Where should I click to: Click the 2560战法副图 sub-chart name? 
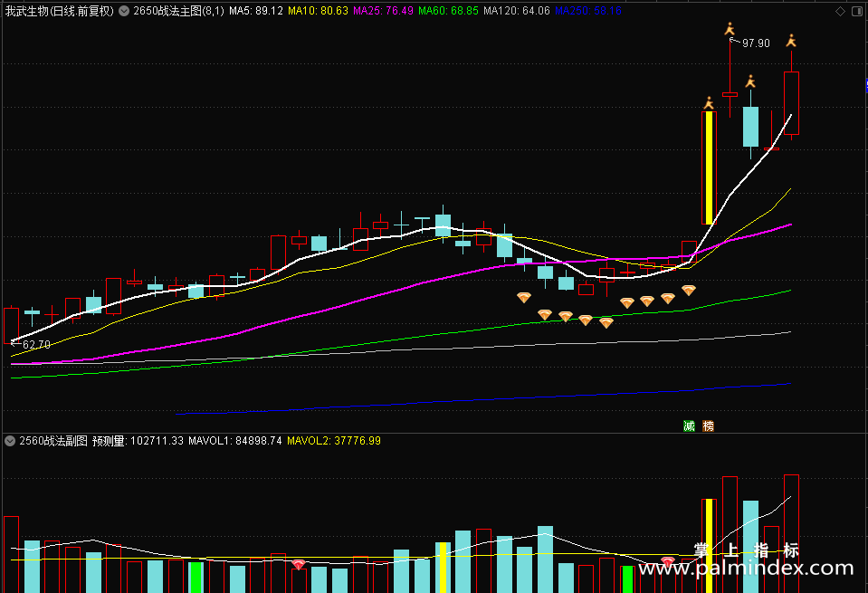click(53, 441)
